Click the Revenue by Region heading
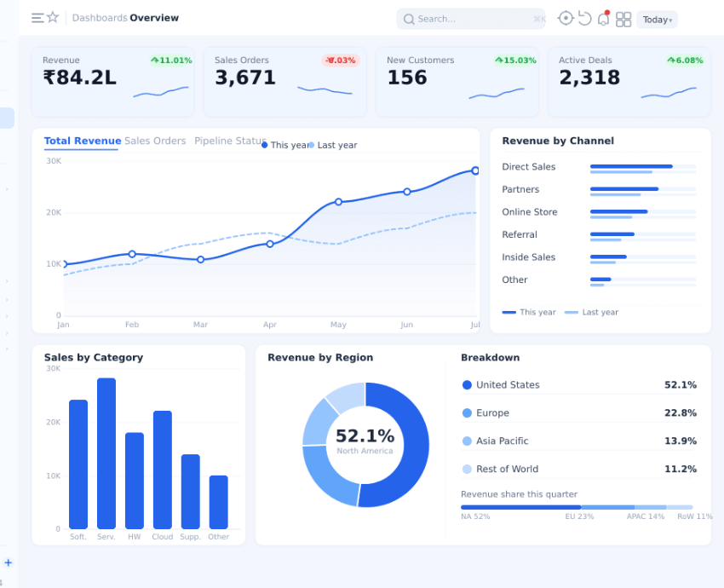 coord(320,358)
